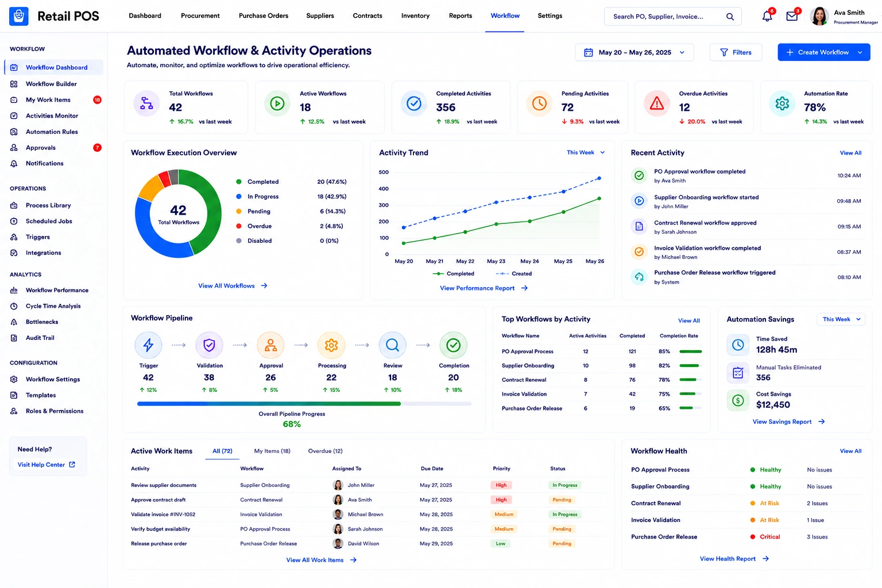Click the Time Saved clock icon
This screenshot has height=588, width=882.
738,345
